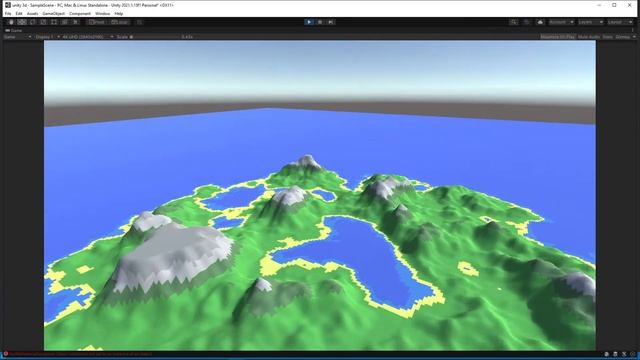This screenshot has width=640, height=360.
Task: Open the Game tab's three-dot options menu
Action: (633, 30)
